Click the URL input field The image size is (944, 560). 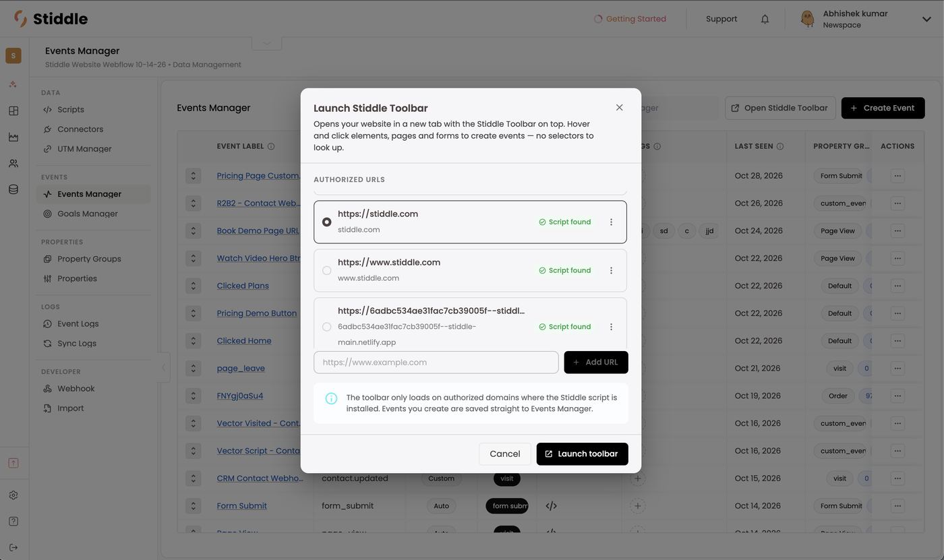click(436, 363)
